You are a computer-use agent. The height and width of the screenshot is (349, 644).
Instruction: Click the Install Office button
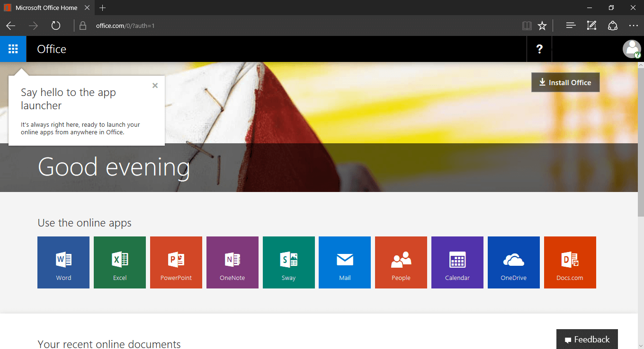[x=565, y=82]
